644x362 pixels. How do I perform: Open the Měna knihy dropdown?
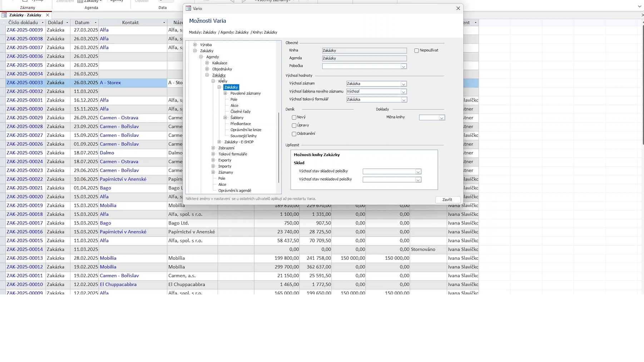(441, 118)
